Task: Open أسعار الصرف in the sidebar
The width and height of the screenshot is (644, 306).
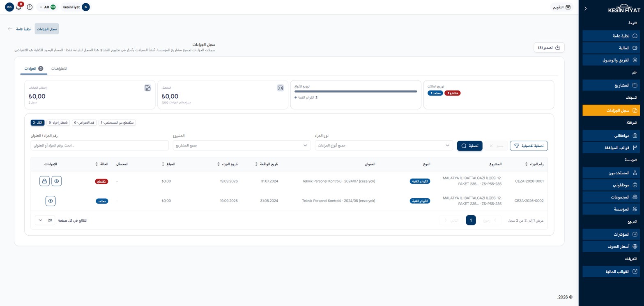Action: click(x=611, y=246)
